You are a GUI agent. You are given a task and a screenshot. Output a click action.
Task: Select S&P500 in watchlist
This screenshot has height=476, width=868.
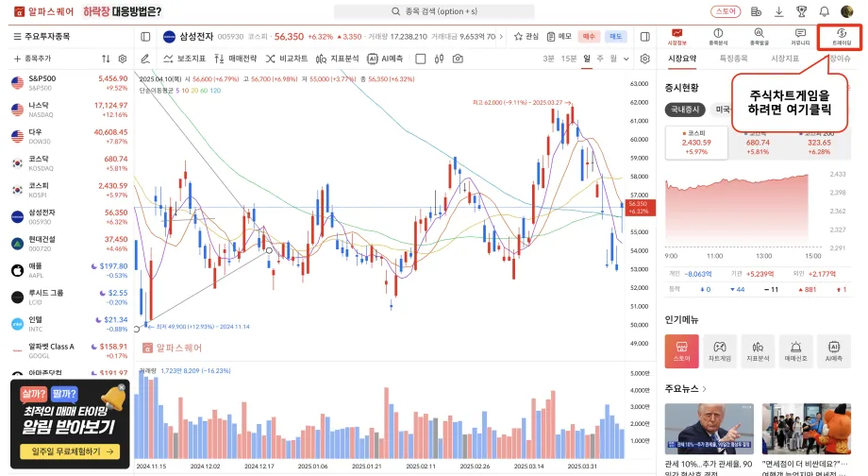pos(70,83)
